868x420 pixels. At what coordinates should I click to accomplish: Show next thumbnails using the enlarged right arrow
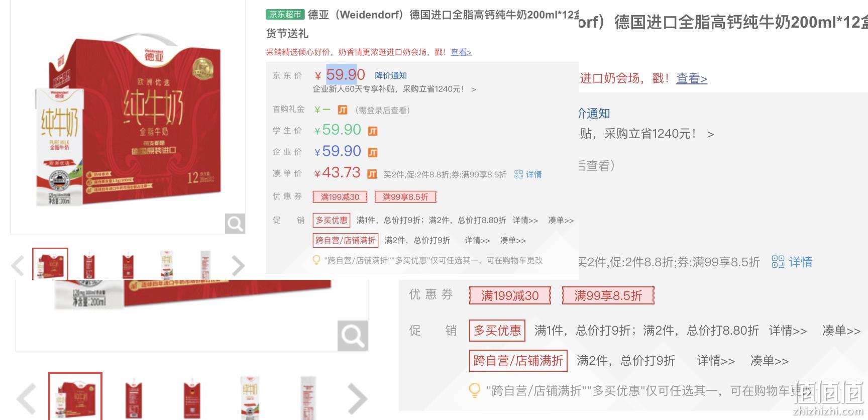[357, 399]
